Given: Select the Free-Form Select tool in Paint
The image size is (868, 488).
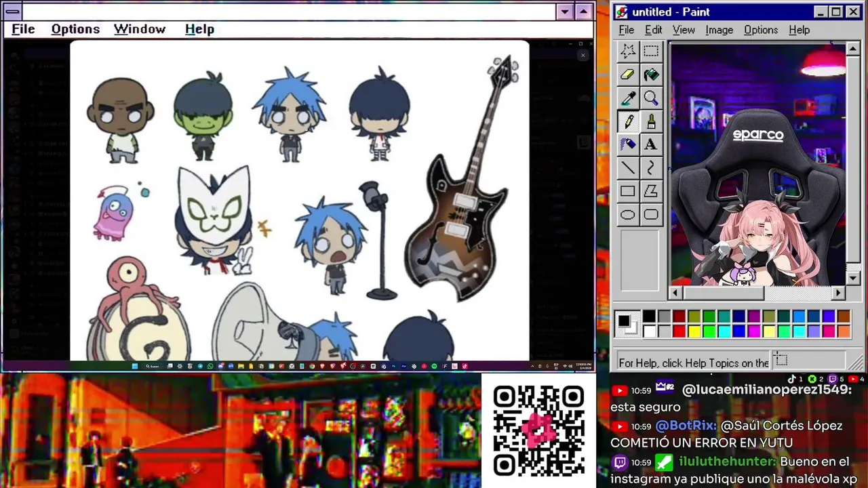Looking at the screenshot, I should coord(628,51).
